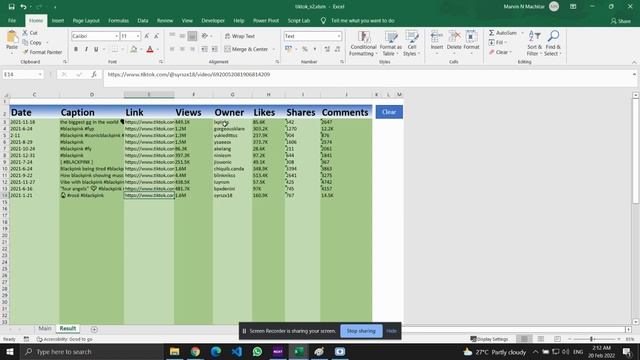
Task: Open Chrome from the taskbar
Action: (x=195, y=351)
